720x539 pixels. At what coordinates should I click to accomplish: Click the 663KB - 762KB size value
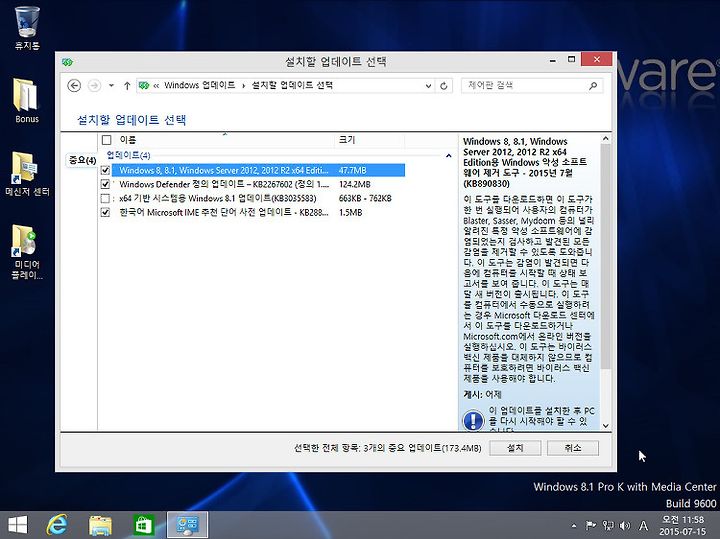(365, 198)
